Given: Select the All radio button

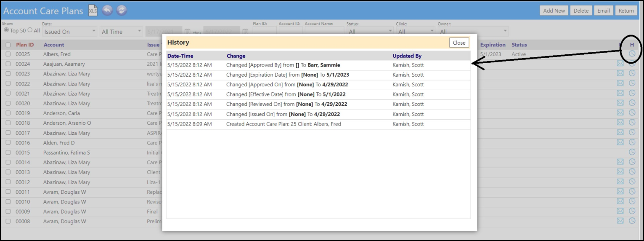Looking at the screenshot, I should tap(30, 30).
